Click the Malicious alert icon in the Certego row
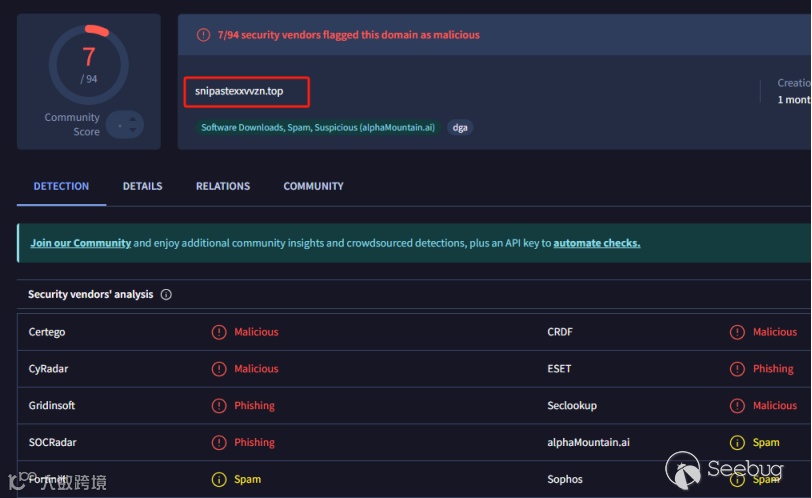Image resolution: width=812 pixels, height=498 pixels. [219, 332]
